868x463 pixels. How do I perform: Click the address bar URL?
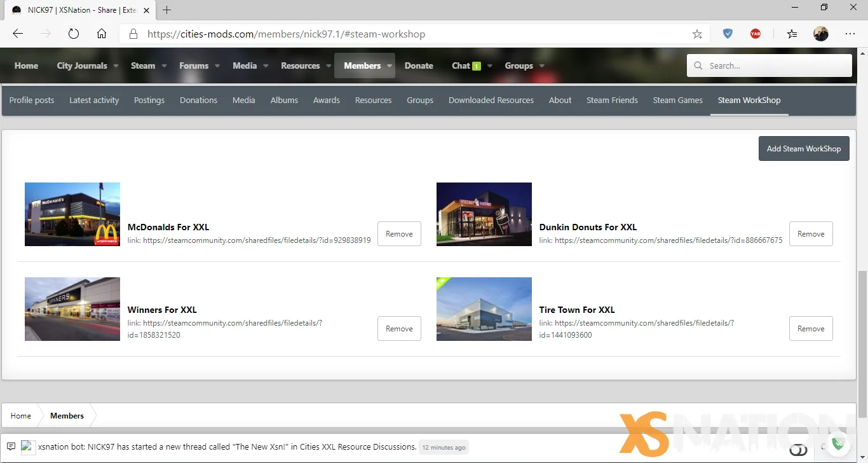coord(286,34)
